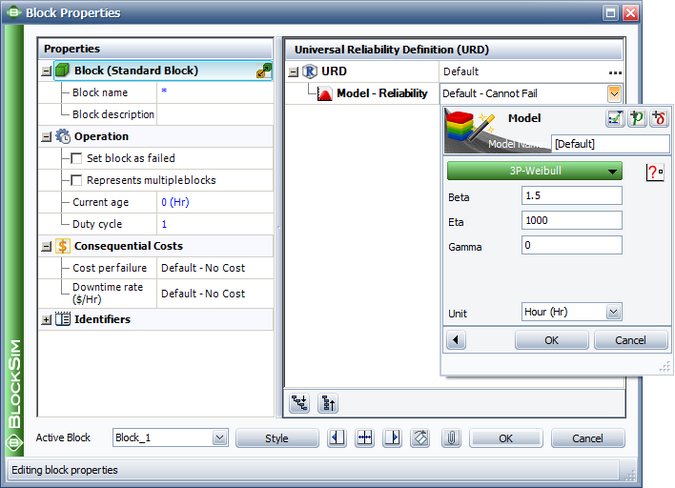The image size is (675, 488).
Task: Click the expand all tree icon
Action: tap(299, 403)
